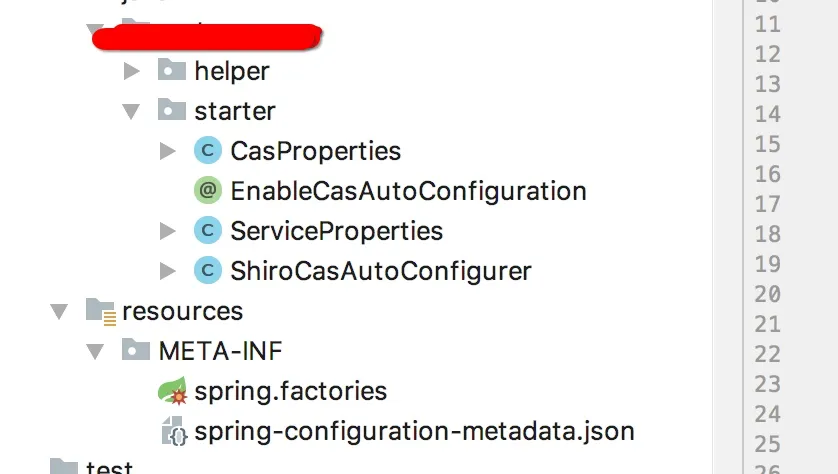
Task: Click the resources folder icon
Action: point(100,311)
